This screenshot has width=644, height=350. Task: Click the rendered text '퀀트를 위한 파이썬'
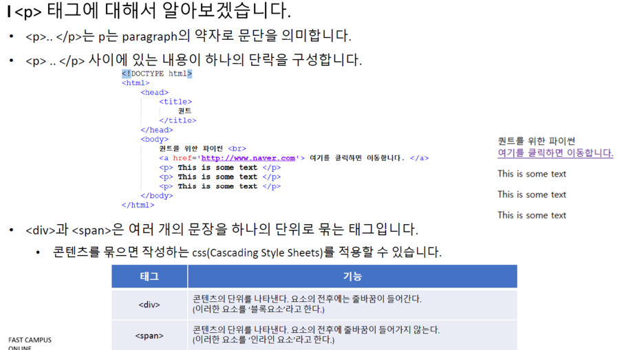point(537,141)
